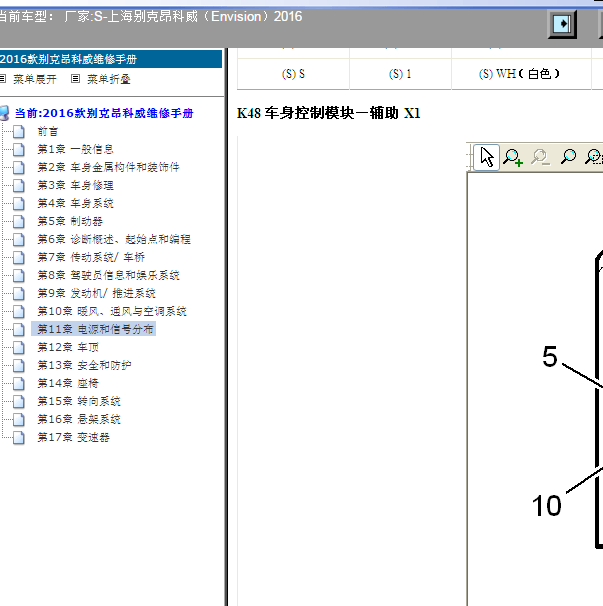Open 第12章 车顶 chapter
603x606 pixels.
pyautogui.click(x=68, y=347)
